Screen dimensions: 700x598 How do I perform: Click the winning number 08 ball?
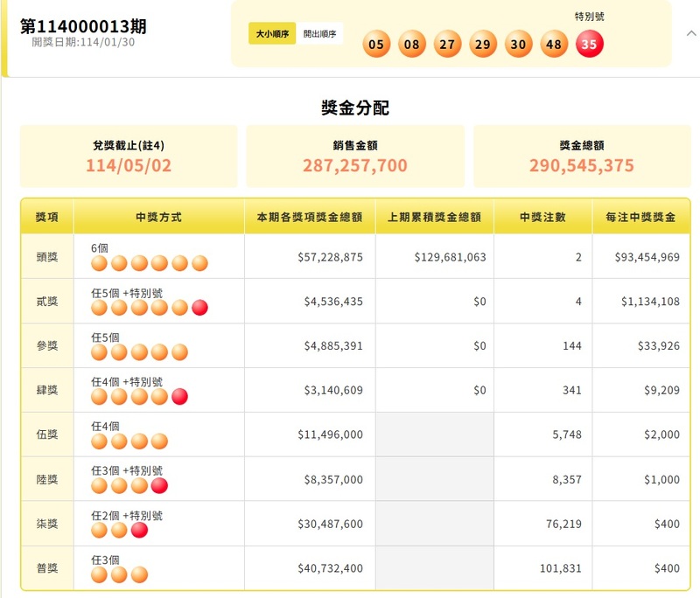click(411, 44)
